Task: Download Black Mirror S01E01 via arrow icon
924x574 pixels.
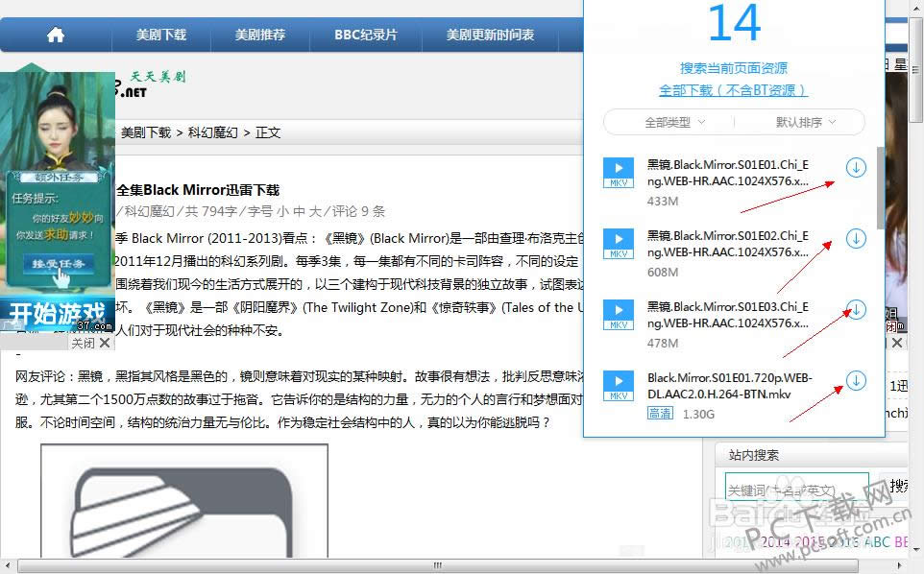Action: pyautogui.click(x=855, y=168)
